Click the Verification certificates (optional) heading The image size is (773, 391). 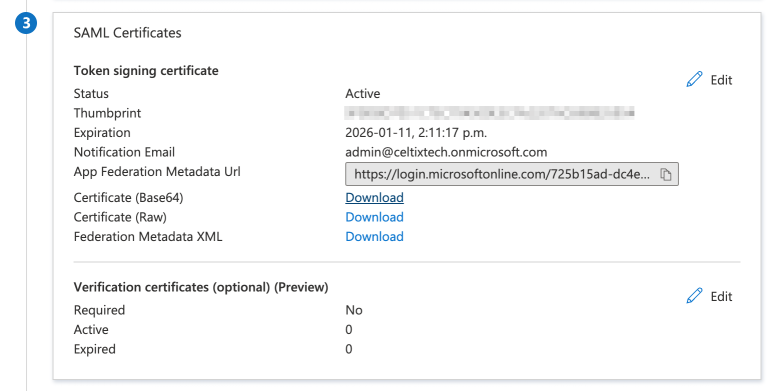tap(201, 287)
